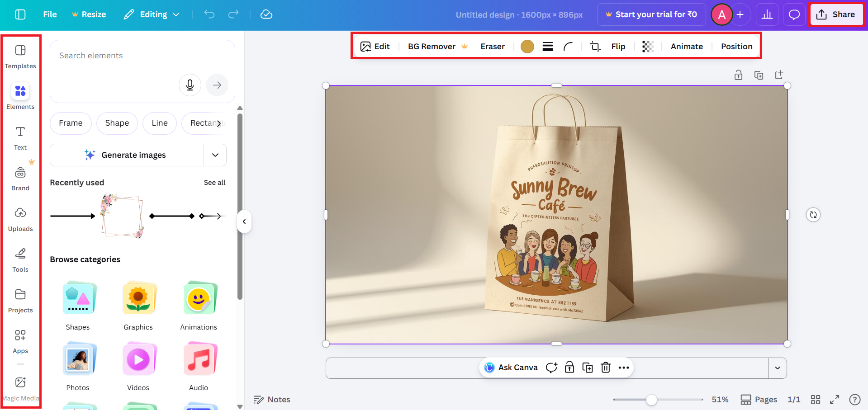The width and height of the screenshot is (868, 410).
Task: Click the microphone voice search icon
Action: (190, 85)
